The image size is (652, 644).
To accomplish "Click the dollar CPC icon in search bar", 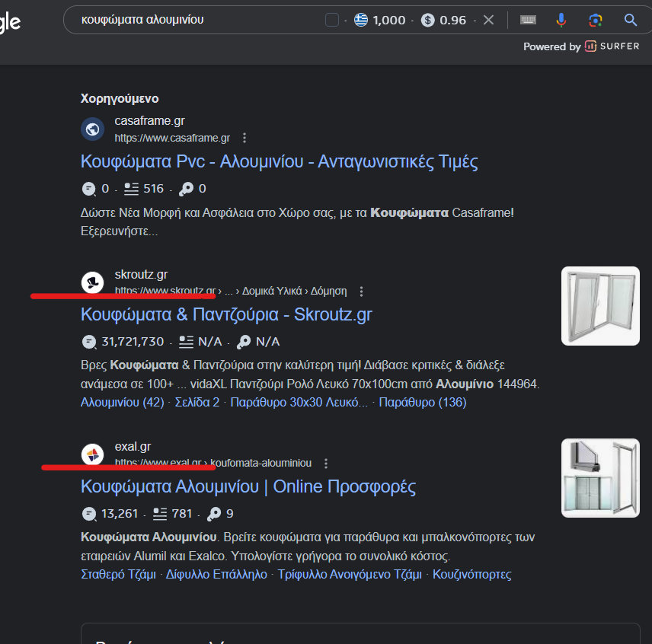I will point(427,20).
